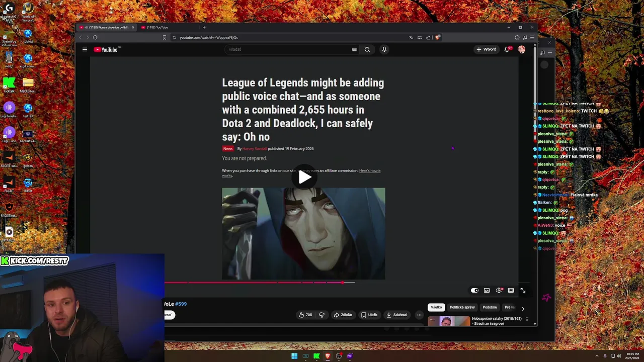The width and height of the screenshot is (644, 362).
Task: Open more actions three-dot menu under video
Action: 419,315
